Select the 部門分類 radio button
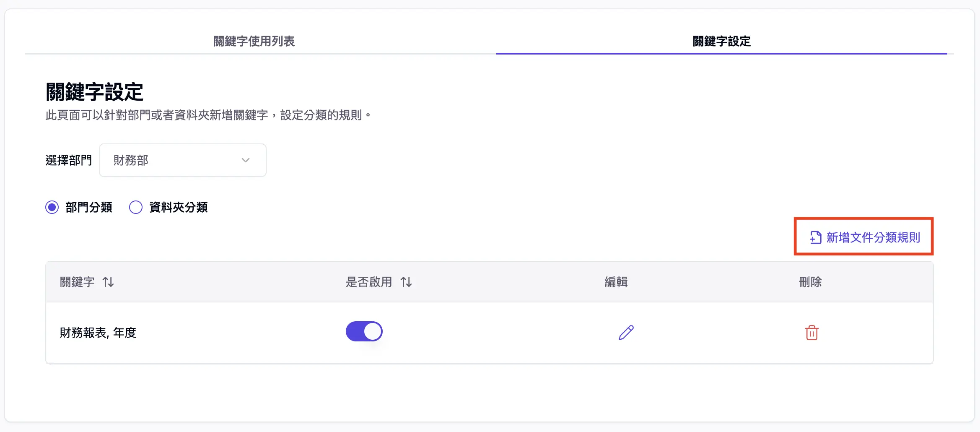Viewport: 980px width, 432px height. click(52, 207)
